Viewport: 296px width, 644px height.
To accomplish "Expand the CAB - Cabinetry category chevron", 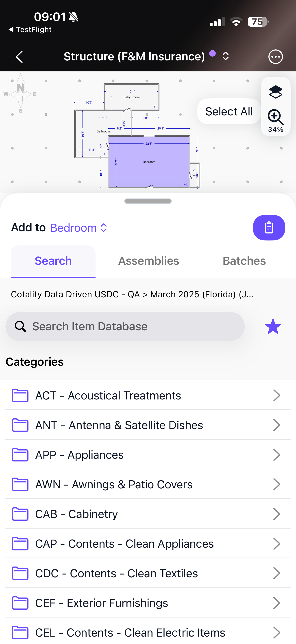I will [x=276, y=514].
